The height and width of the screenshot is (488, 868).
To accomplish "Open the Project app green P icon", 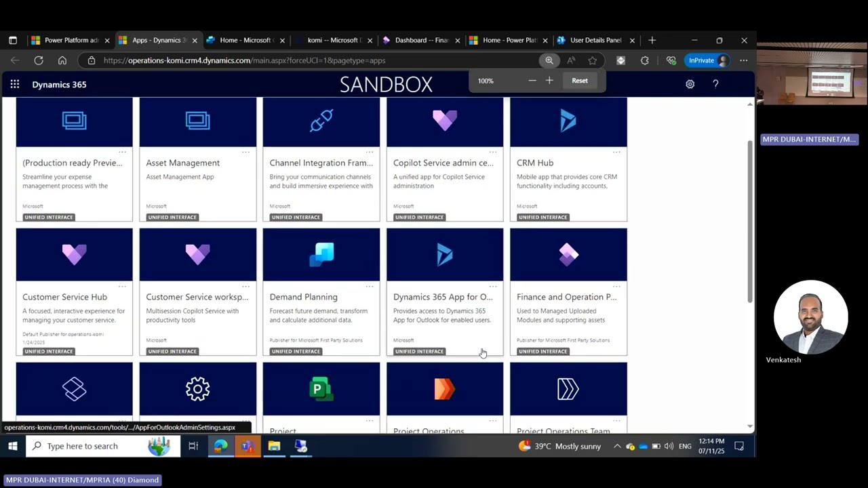I will pyautogui.click(x=321, y=389).
